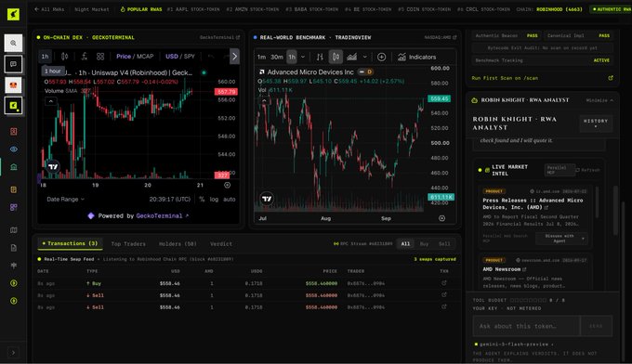The image size is (632, 364).
Task: Filter swap feed to Buy
Action: tap(424, 244)
